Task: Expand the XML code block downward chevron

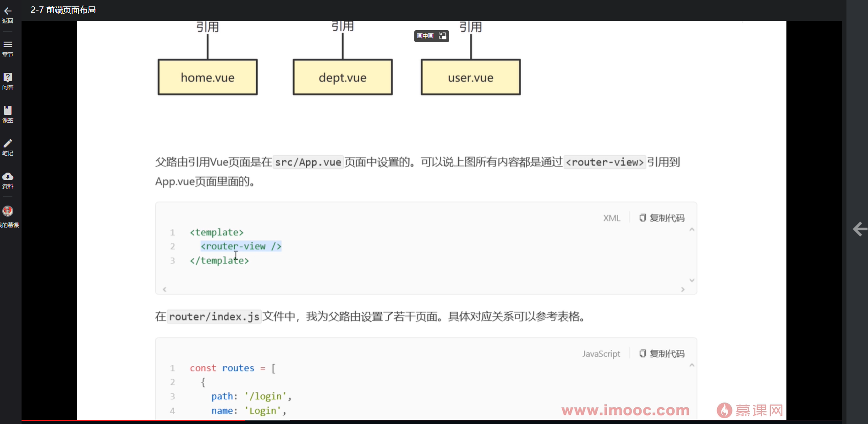Action: tap(692, 280)
